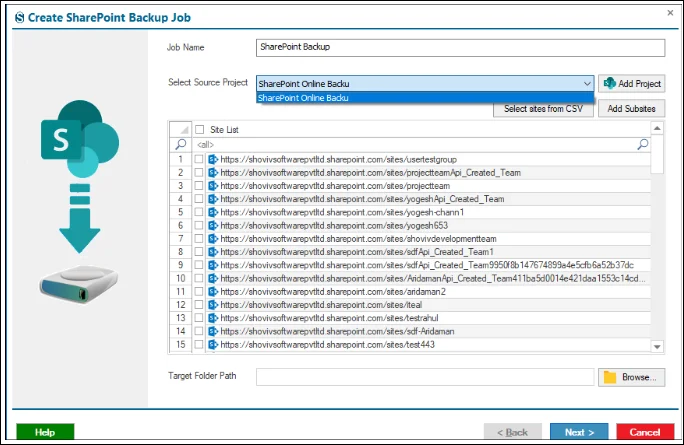Click Select sites from CSV button
Image resolution: width=684 pixels, height=445 pixels.
pos(543,109)
